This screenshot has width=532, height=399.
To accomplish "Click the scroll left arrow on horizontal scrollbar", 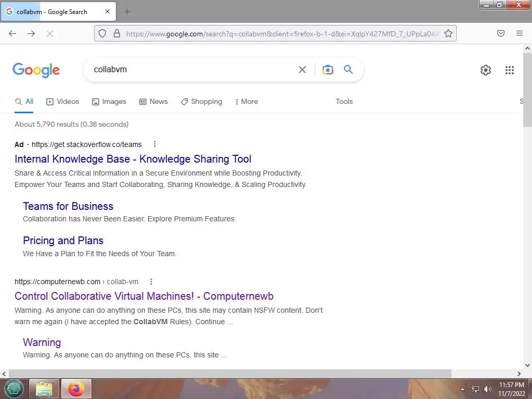I will 4,374.
